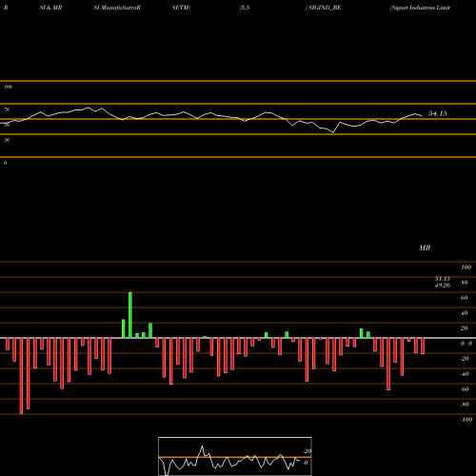Click the 54.15 RSI value label

[x=438, y=113]
